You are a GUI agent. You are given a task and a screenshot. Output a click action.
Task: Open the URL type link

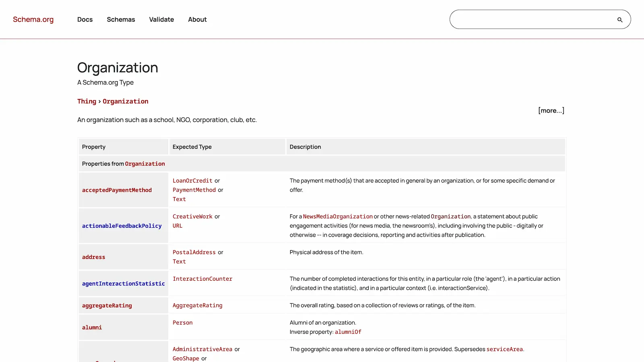pos(178,226)
